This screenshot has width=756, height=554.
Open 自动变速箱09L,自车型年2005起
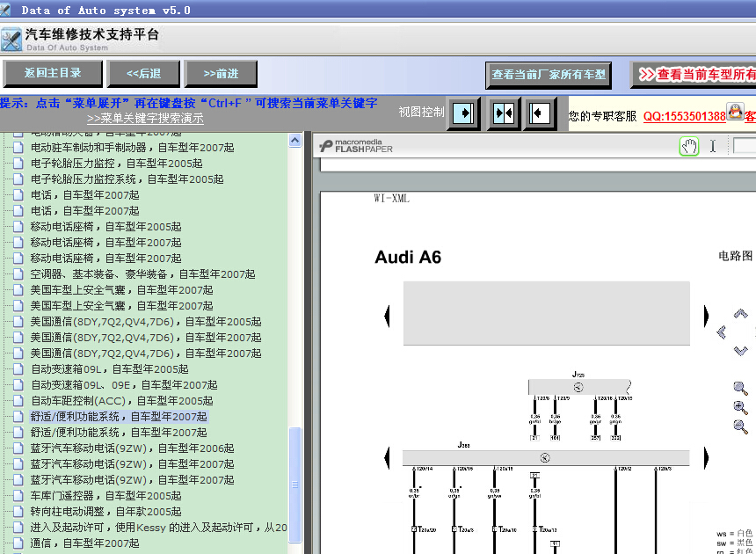110,369
